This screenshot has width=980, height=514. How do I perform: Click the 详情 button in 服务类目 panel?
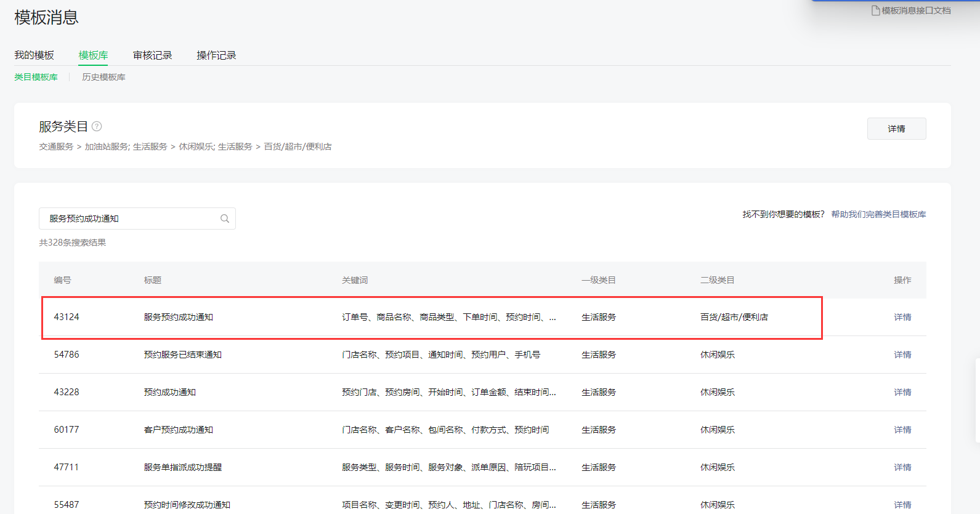coord(896,129)
